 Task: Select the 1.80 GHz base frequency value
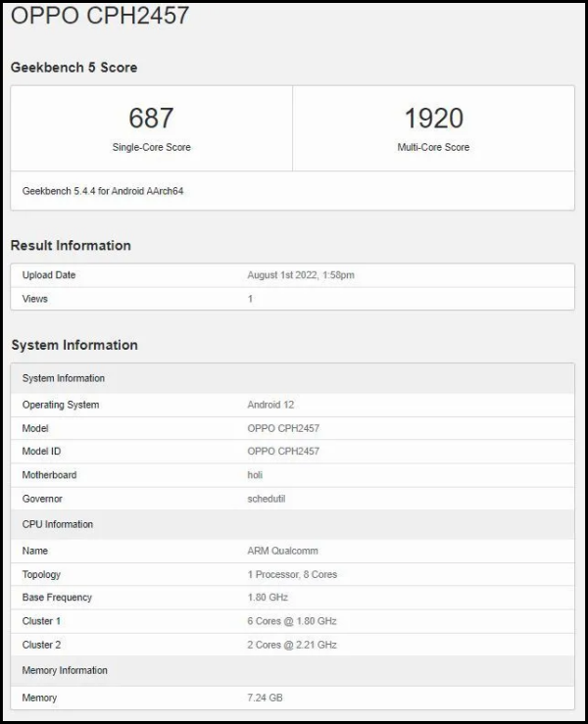pyautogui.click(x=268, y=598)
